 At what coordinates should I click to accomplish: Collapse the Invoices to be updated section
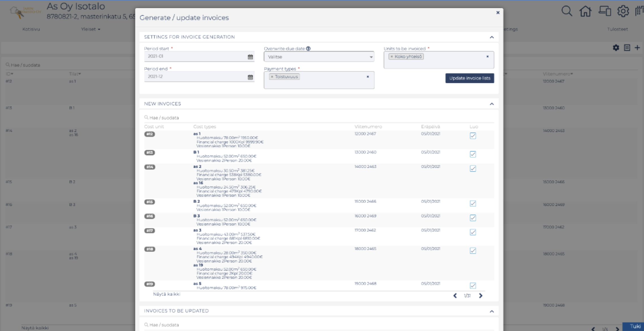tap(492, 311)
